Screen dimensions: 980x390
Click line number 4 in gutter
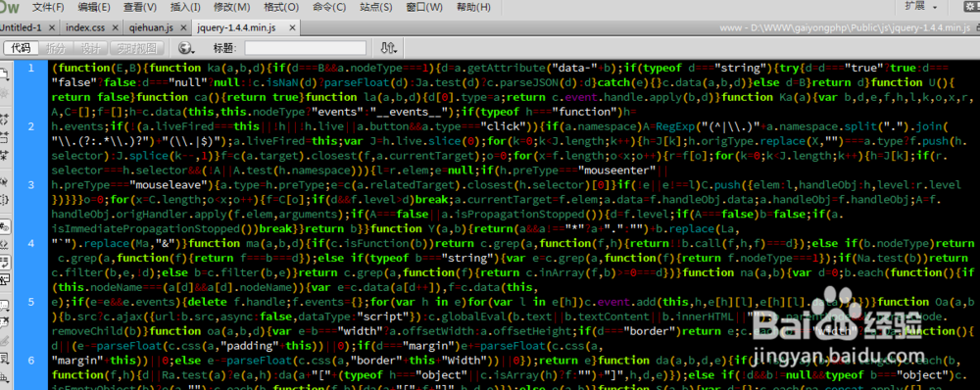click(30, 243)
